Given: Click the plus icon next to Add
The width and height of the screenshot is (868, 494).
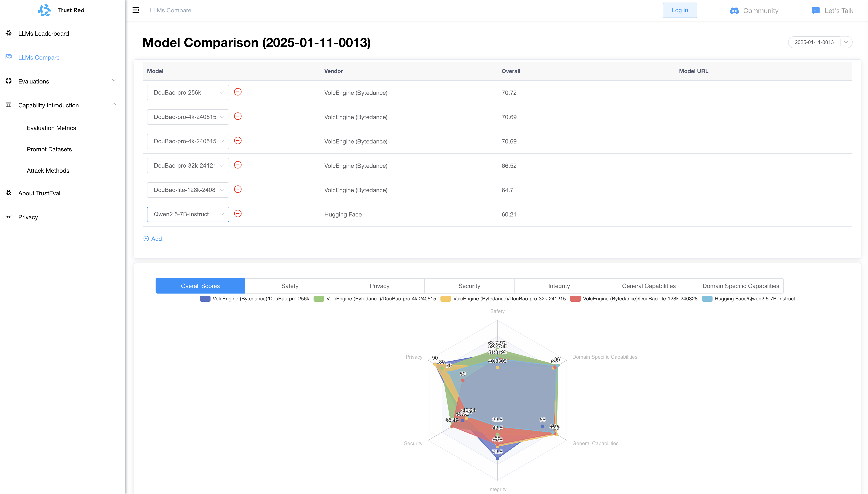Looking at the screenshot, I should point(146,238).
